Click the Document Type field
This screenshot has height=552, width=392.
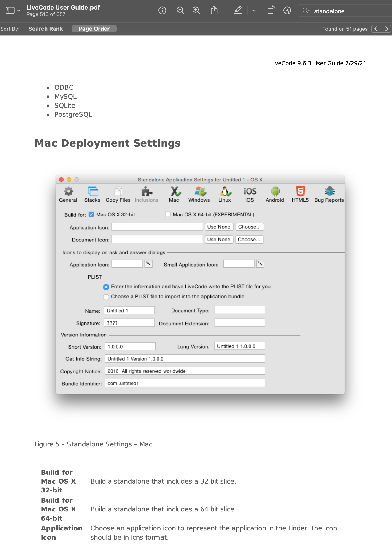click(x=240, y=310)
